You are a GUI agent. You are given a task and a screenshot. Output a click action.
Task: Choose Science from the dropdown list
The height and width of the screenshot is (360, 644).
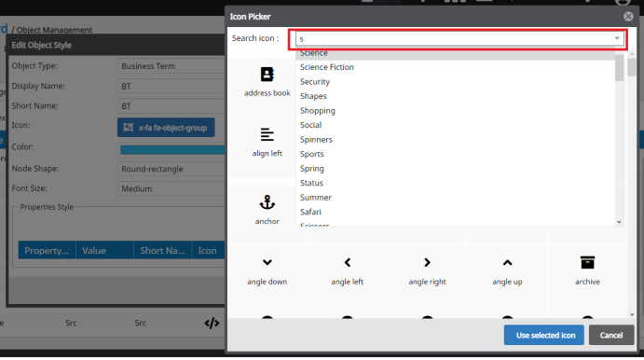point(455,53)
